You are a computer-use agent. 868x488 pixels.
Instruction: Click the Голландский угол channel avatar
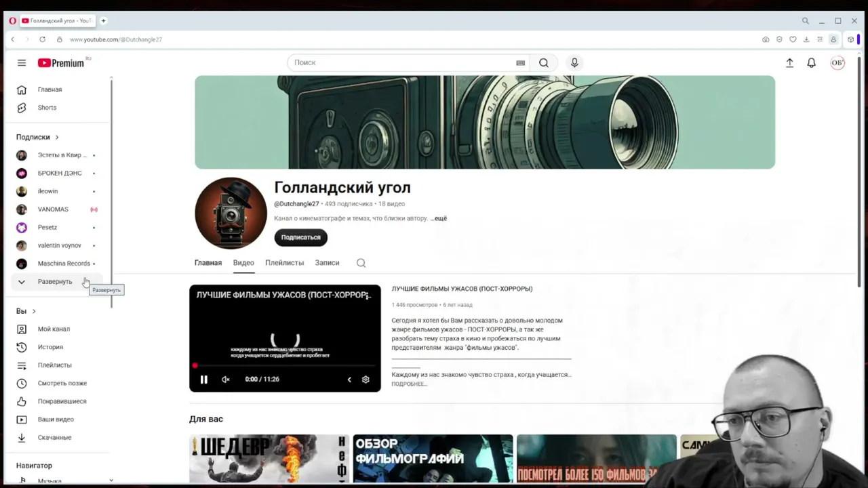click(x=231, y=213)
